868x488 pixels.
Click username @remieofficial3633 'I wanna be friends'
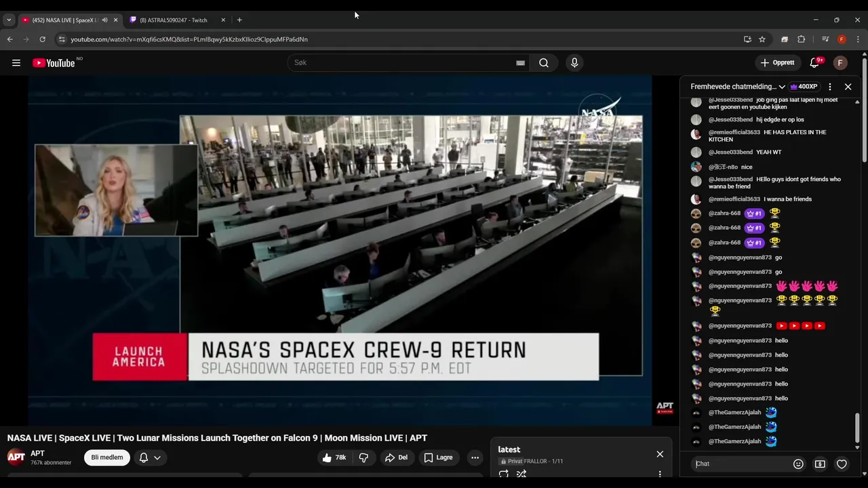coord(734,199)
